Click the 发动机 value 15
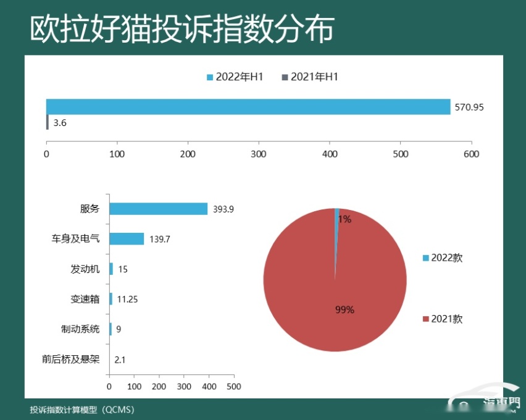Screen dimensions: 526x420 pos(123,269)
